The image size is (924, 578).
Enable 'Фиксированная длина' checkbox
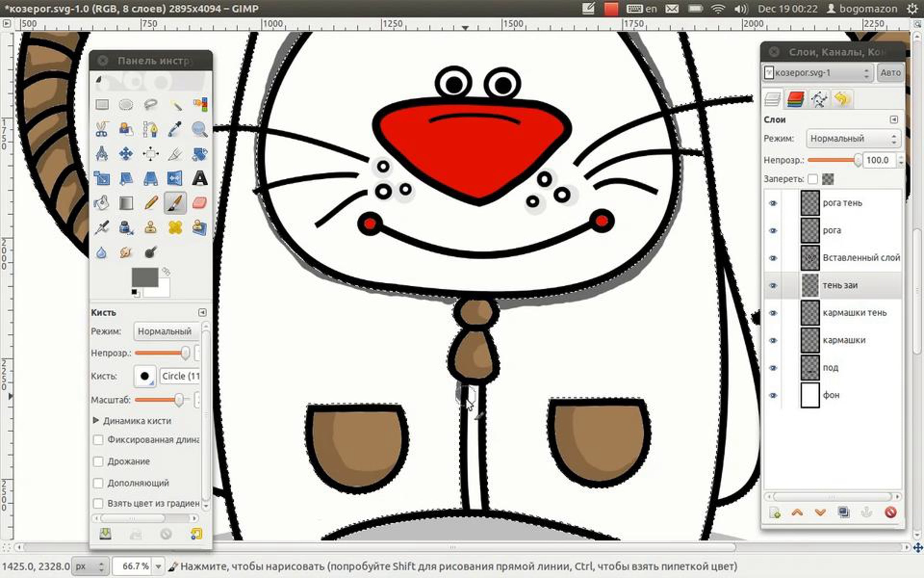[x=99, y=440]
